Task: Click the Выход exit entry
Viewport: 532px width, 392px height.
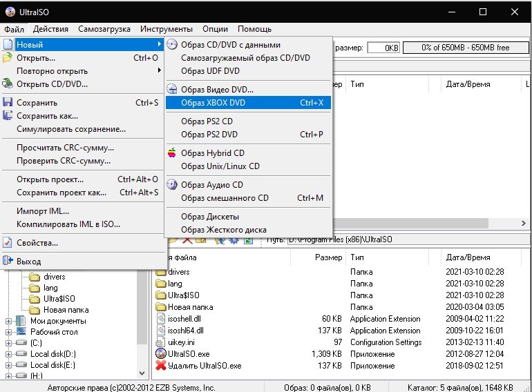Action: click(83, 262)
